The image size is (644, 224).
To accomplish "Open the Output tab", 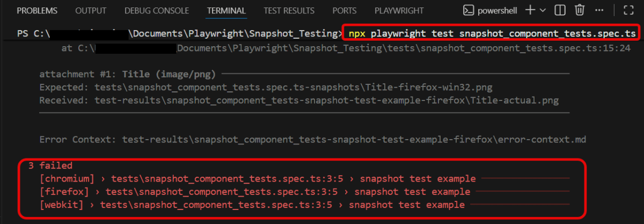I will tap(91, 11).
